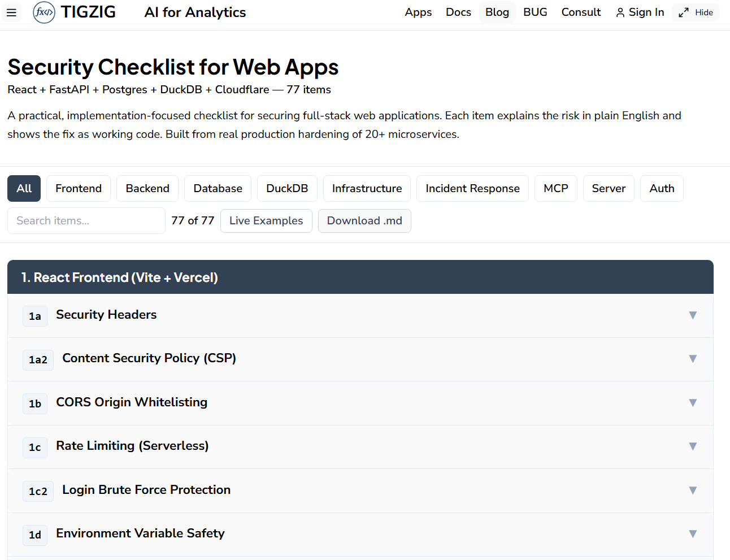The width and height of the screenshot is (730, 560).
Task: Click the Download .md button
Action: click(x=364, y=220)
